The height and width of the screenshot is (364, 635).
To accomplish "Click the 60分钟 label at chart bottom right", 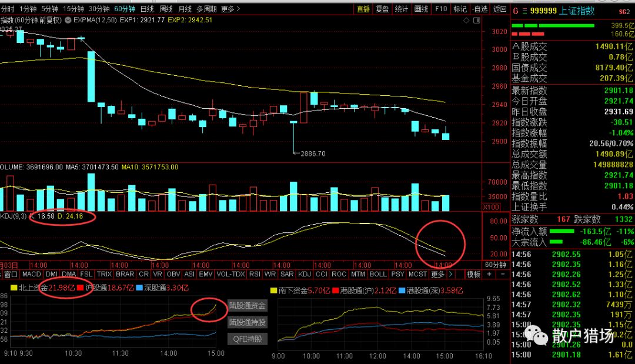I will pyautogui.click(x=496, y=265).
